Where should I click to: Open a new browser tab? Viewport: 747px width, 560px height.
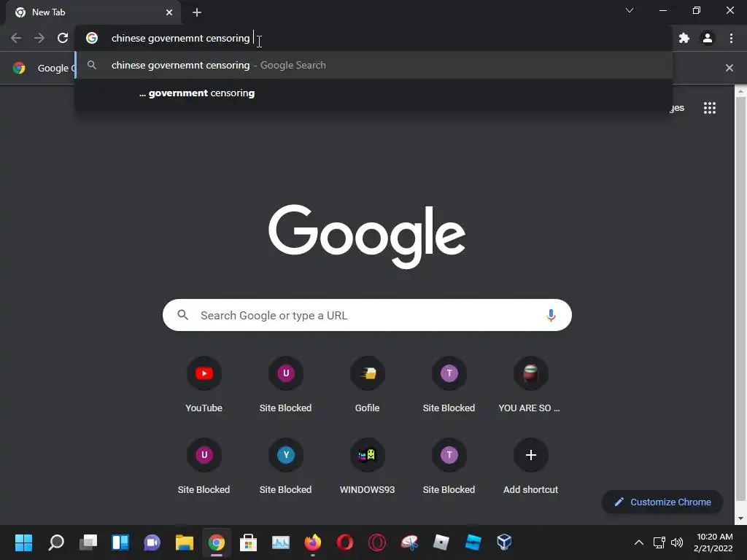tap(197, 12)
